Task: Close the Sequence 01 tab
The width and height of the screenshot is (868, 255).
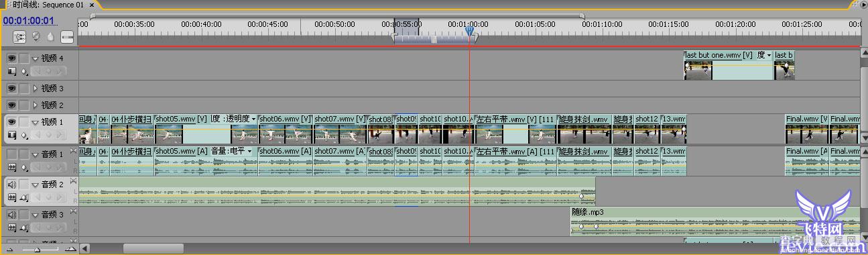Action: click(92, 5)
